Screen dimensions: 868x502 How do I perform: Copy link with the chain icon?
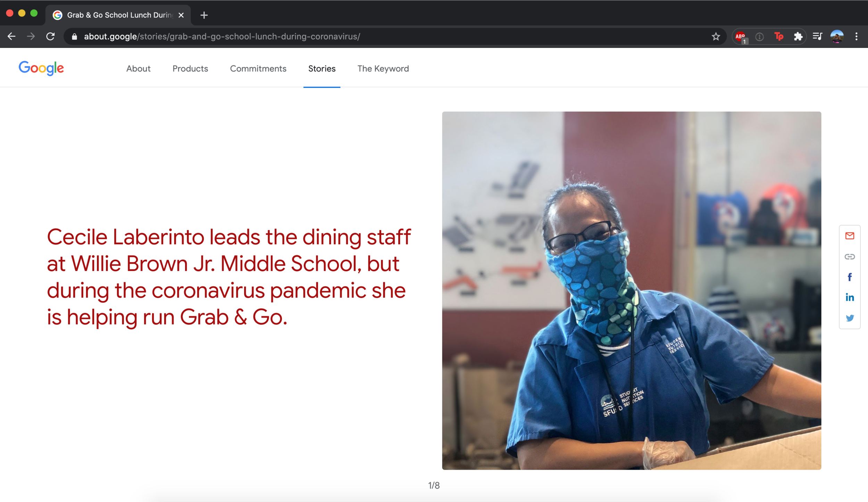coord(850,257)
